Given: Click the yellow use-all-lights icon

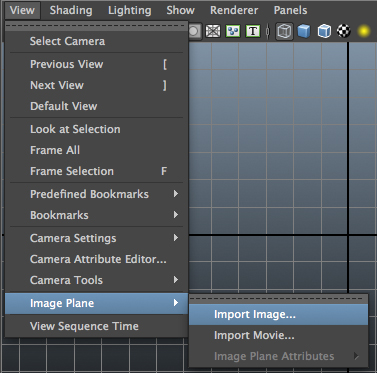Looking at the screenshot, I should tap(364, 31).
